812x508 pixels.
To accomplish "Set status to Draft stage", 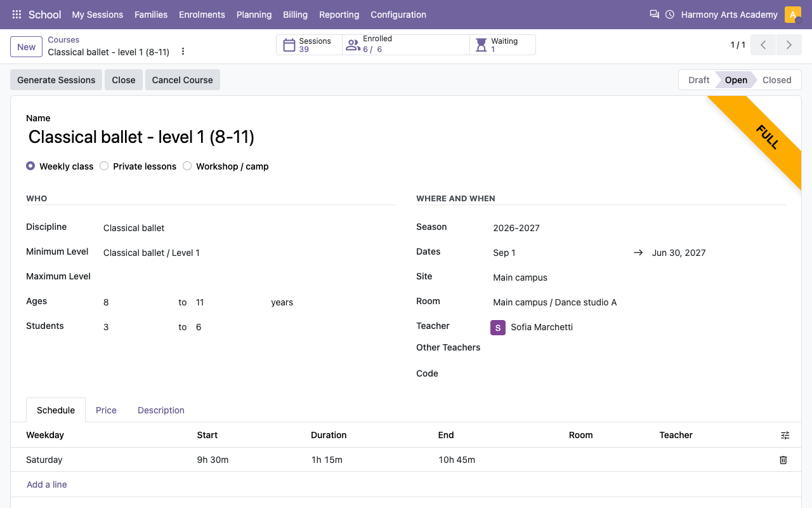I will point(698,80).
